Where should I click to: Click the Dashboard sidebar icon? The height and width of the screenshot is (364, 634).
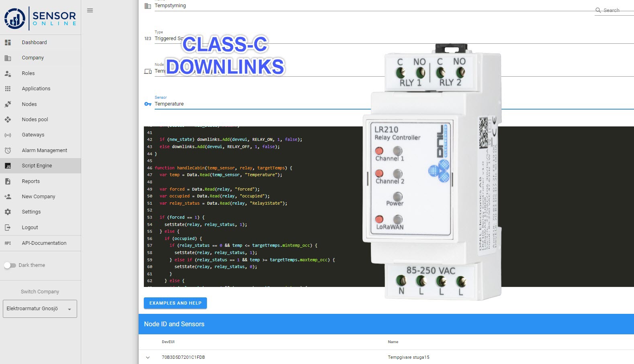[x=8, y=43]
